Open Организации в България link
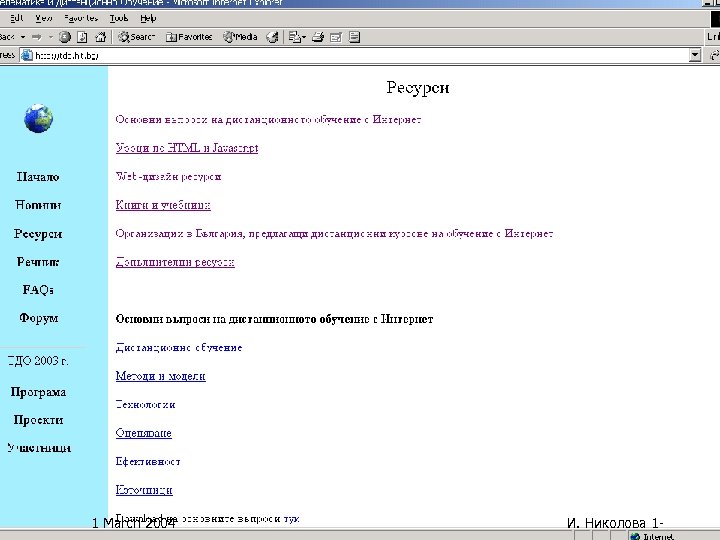The width and height of the screenshot is (720, 540). coord(334,234)
